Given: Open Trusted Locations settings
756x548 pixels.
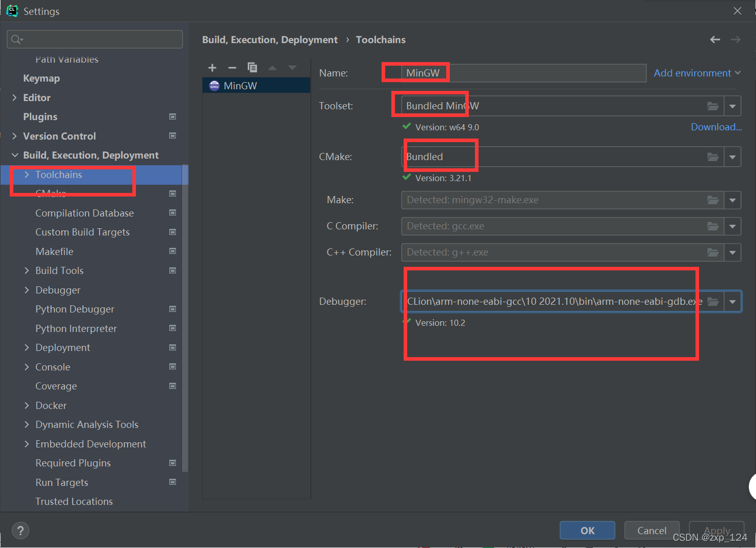Looking at the screenshot, I should [74, 501].
